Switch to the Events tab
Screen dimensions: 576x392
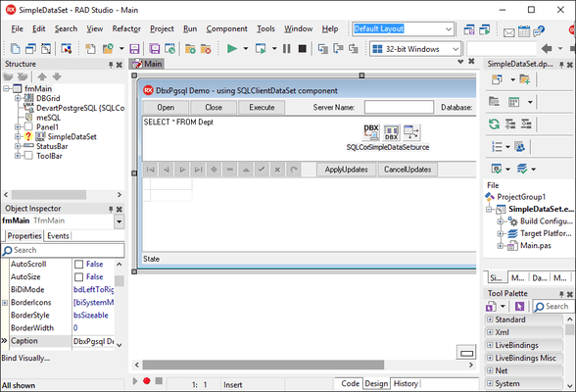point(58,236)
